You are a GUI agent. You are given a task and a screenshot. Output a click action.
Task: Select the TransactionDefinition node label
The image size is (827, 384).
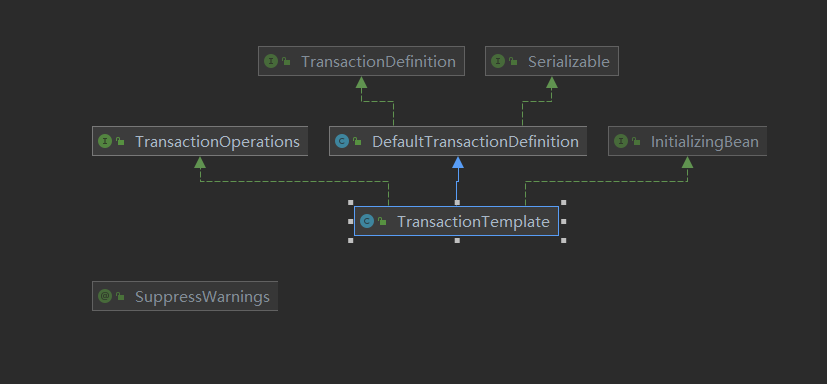(x=378, y=62)
